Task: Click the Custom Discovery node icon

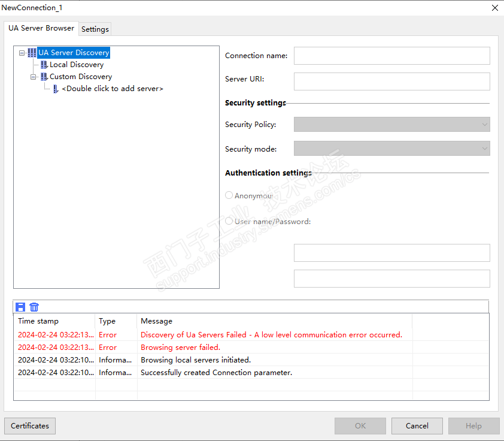Action: coord(44,77)
